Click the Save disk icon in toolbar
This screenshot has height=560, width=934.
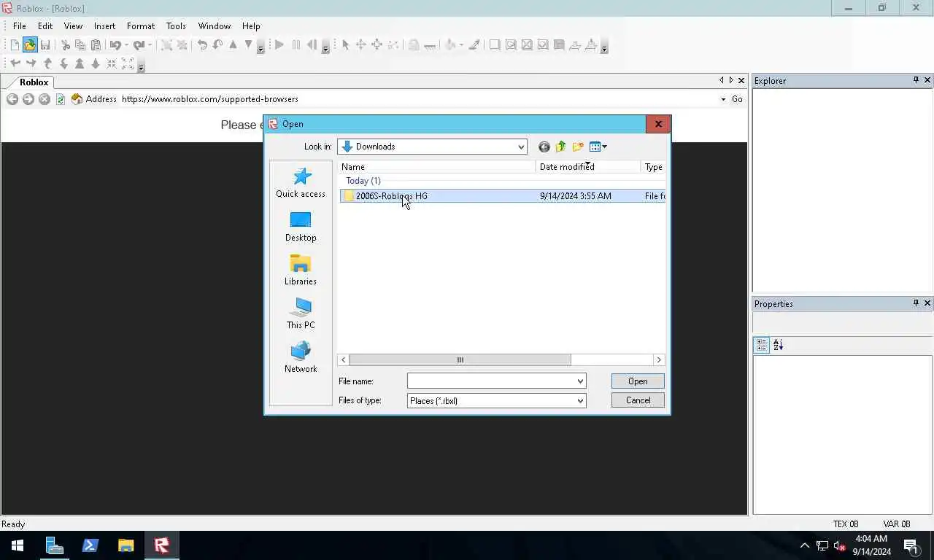(x=45, y=45)
